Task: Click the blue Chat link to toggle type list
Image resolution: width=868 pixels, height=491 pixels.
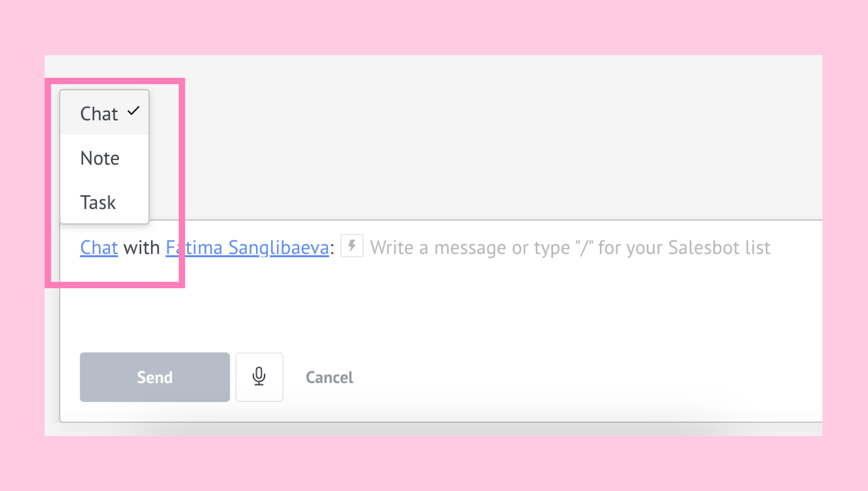Action: click(99, 247)
